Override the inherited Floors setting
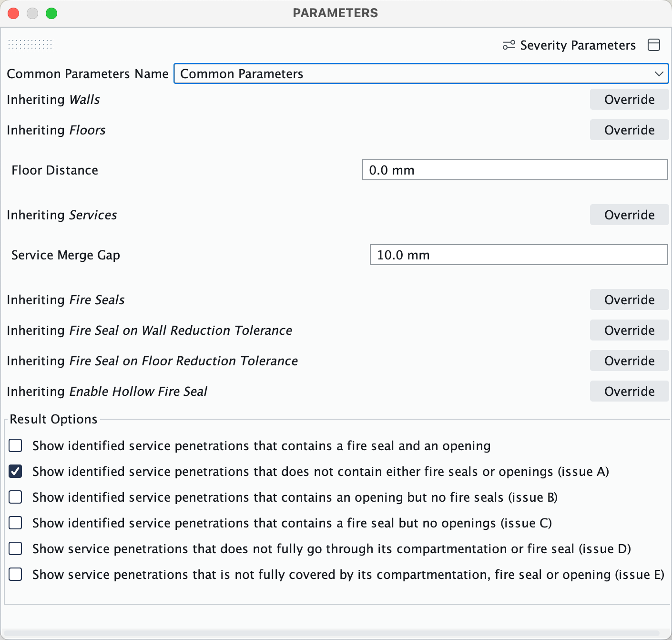672x640 pixels. point(629,130)
